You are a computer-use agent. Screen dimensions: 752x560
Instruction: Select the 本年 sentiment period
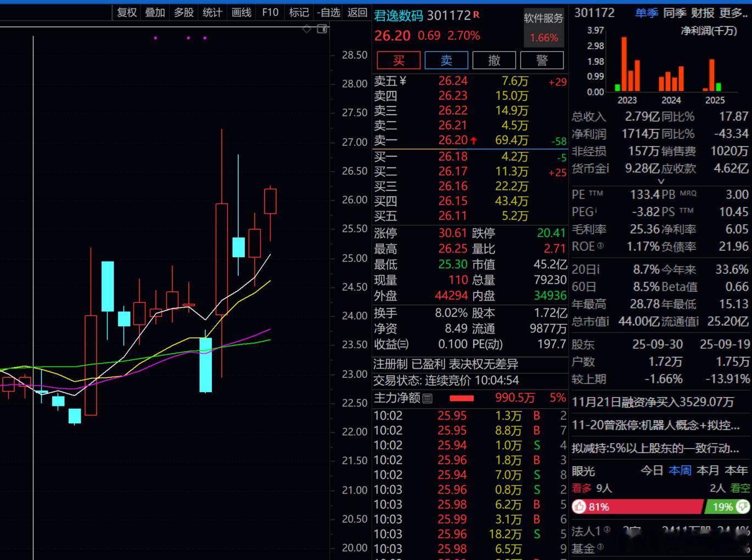click(x=736, y=471)
